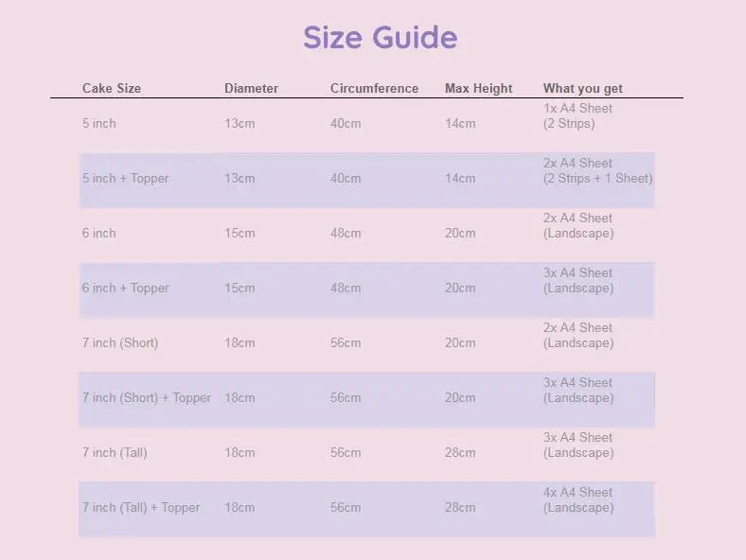746x560 pixels.
Task: Select the 5 inch cake size row
Action: (x=99, y=124)
